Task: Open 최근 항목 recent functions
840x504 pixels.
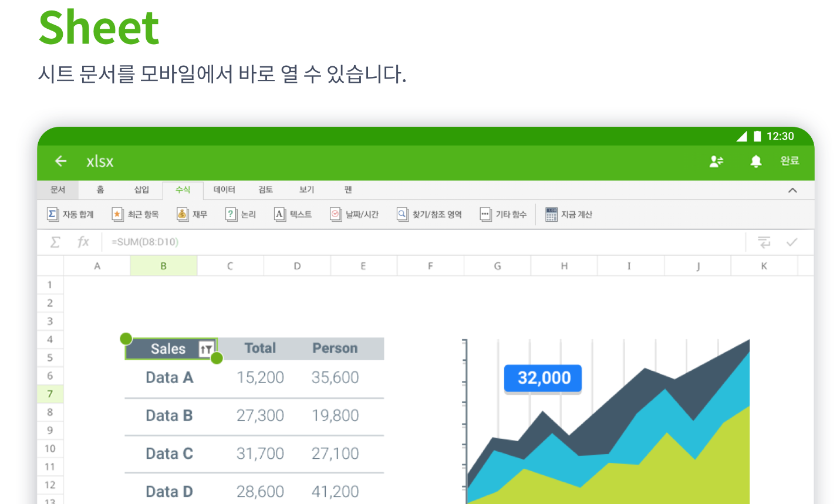Action: tap(136, 214)
